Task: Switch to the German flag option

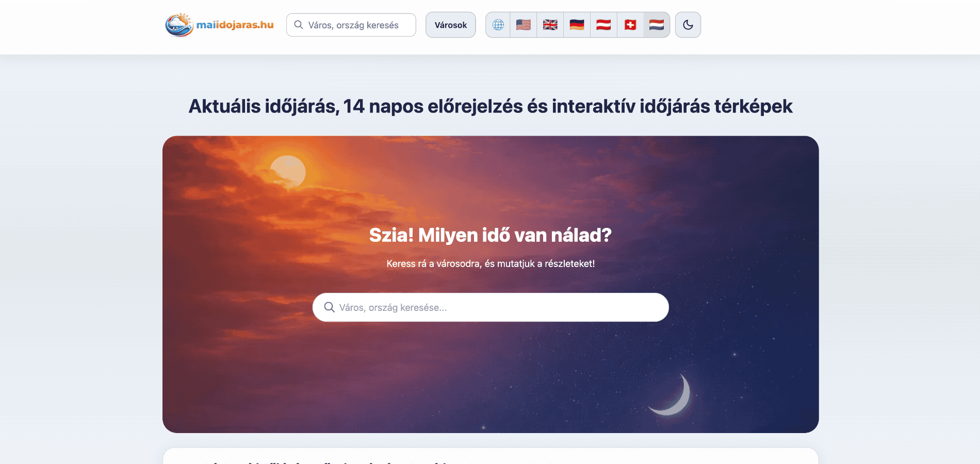Action: tap(577, 25)
